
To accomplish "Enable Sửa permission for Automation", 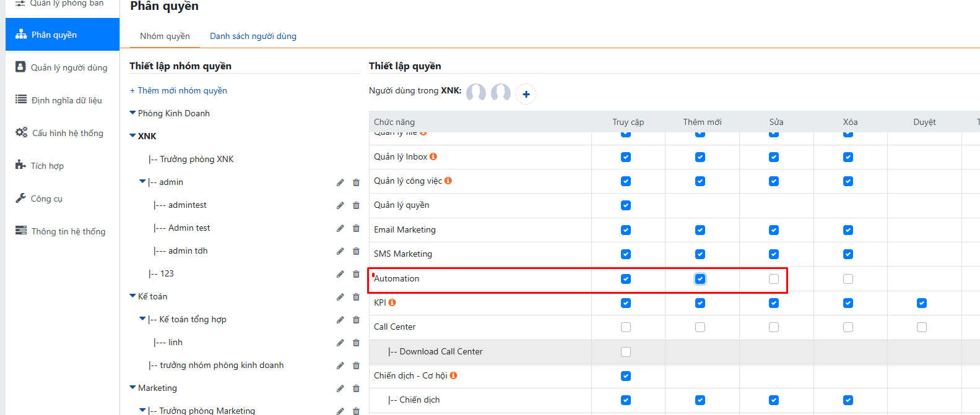I will point(774,279).
